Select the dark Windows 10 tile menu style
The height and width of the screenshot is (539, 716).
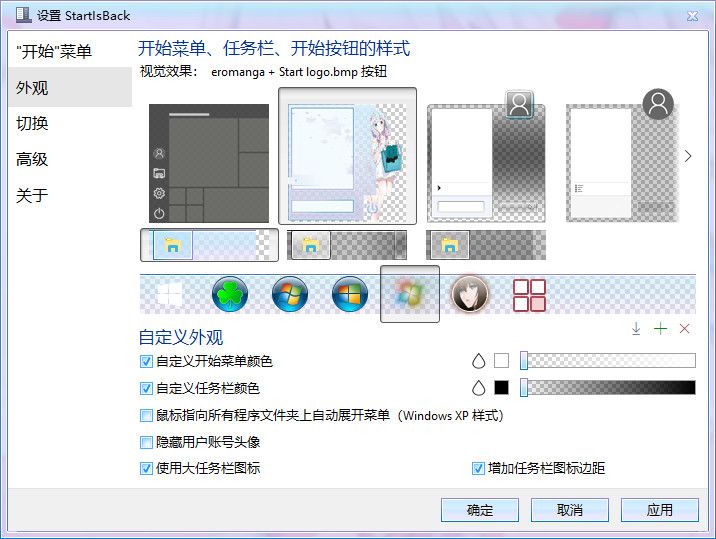pos(209,164)
